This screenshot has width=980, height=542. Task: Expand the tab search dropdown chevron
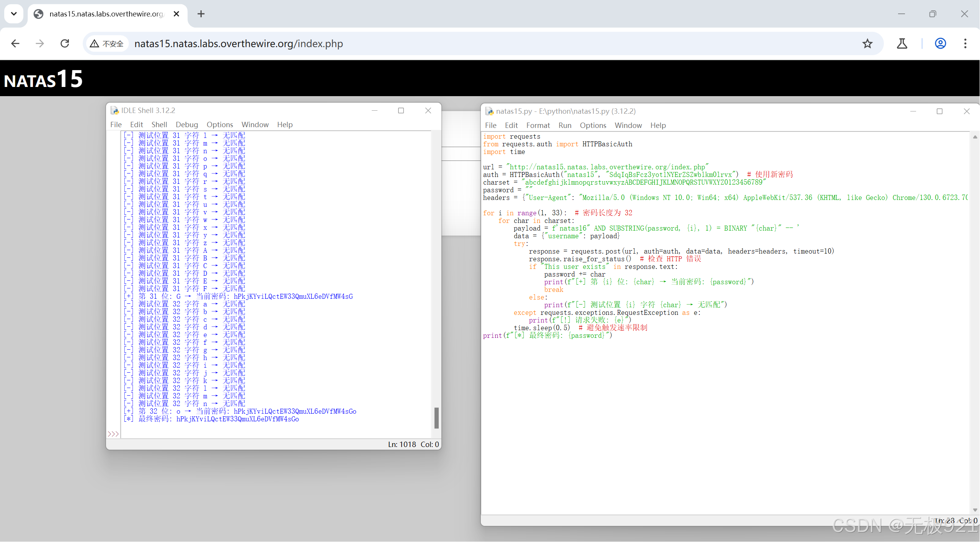coord(14,14)
